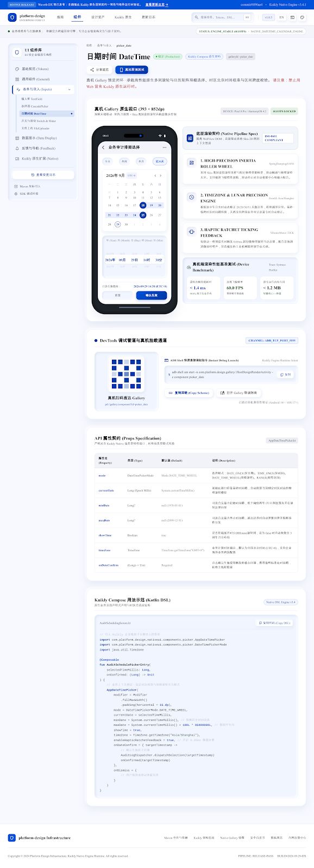Viewport: 314px width, 868px height.
Task: Open Kuikly 原生 Gallery 联调 footer link
Action: (232, 838)
